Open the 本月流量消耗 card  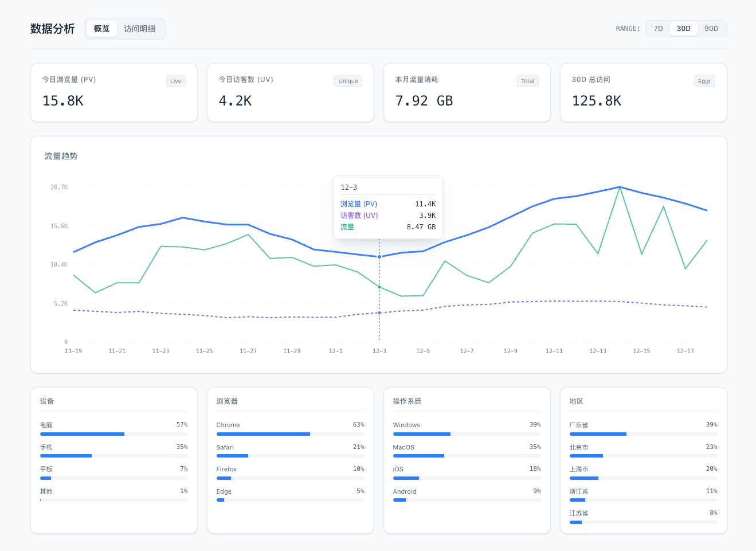tap(467, 93)
